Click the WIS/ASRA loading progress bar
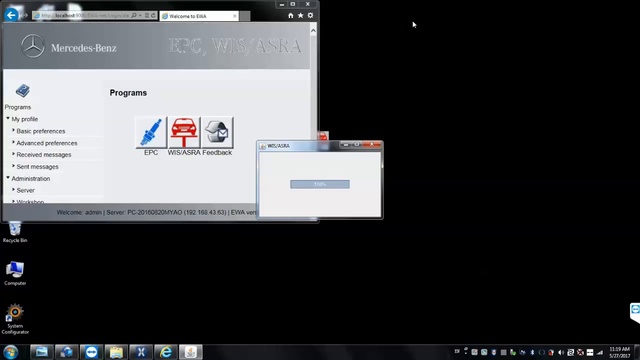640x360 pixels. [x=320, y=184]
